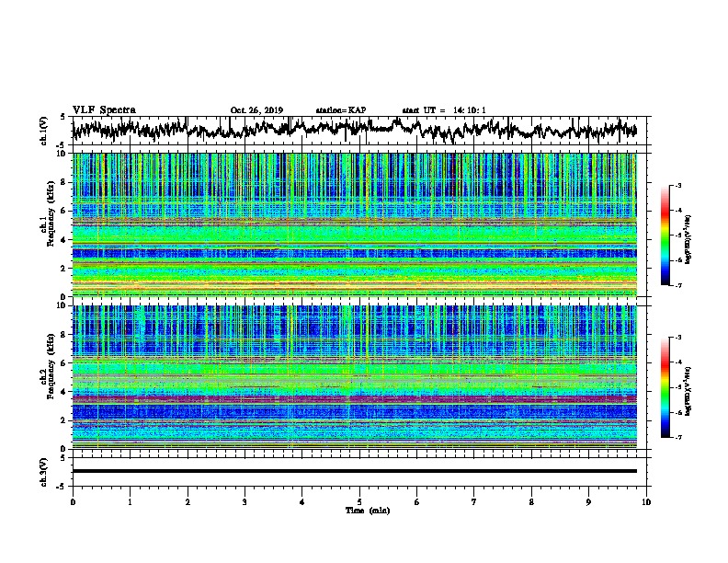Click the ch.1 color scale log(PSD) label
The image size is (728, 563).
pos(688,239)
